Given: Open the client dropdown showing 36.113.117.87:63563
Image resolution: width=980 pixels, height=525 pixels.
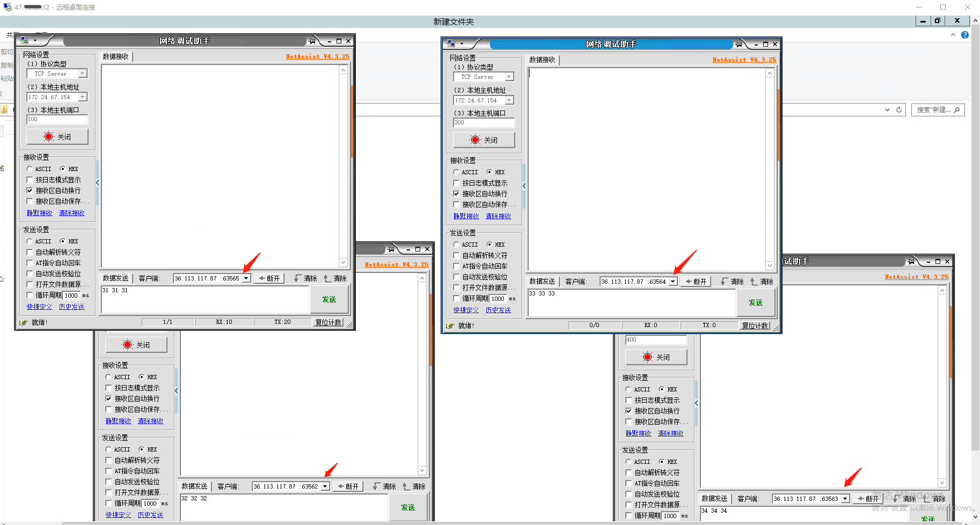Looking at the screenshot, I should pos(845,499).
